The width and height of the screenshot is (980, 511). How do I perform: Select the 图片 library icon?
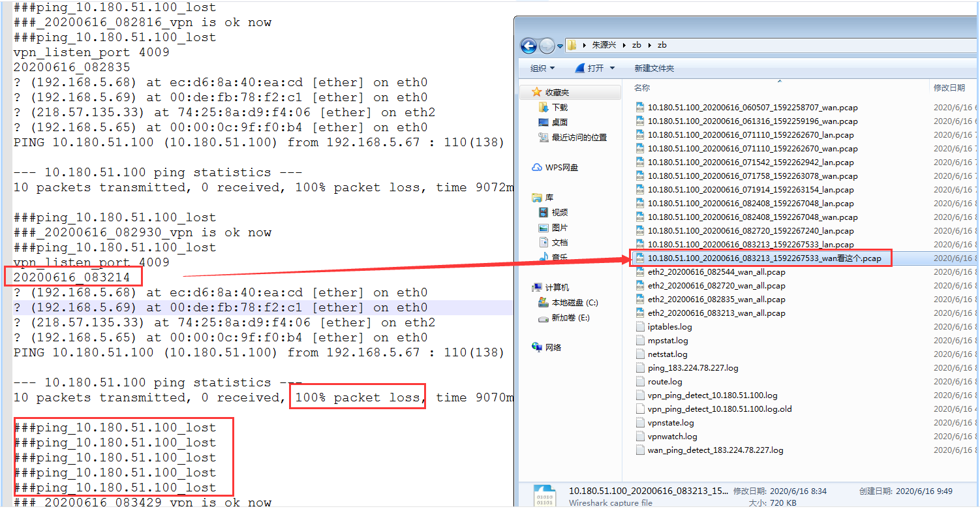point(544,228)
